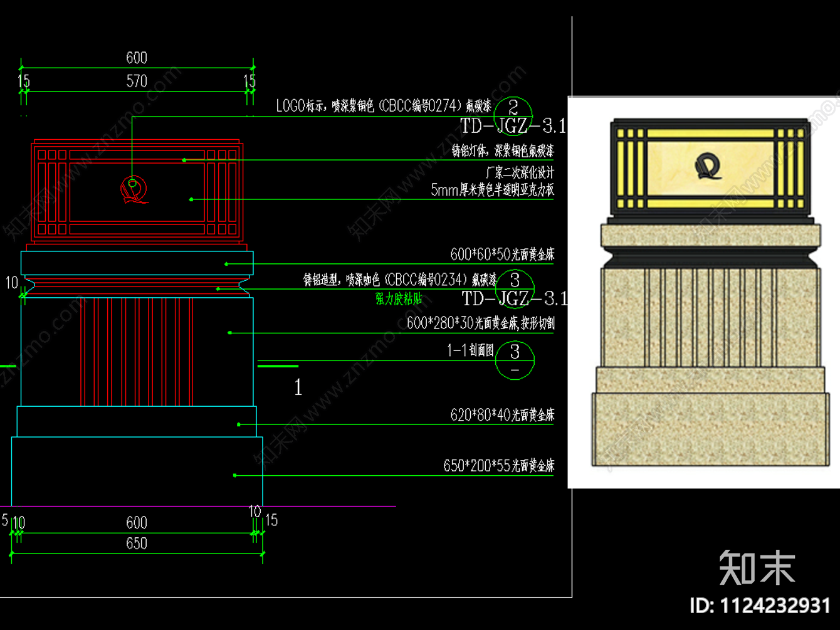The width and height of the screenshot is (840, 630).
Task: Select the 厂家二次深化设计 annotation
Action: point(520,172)
